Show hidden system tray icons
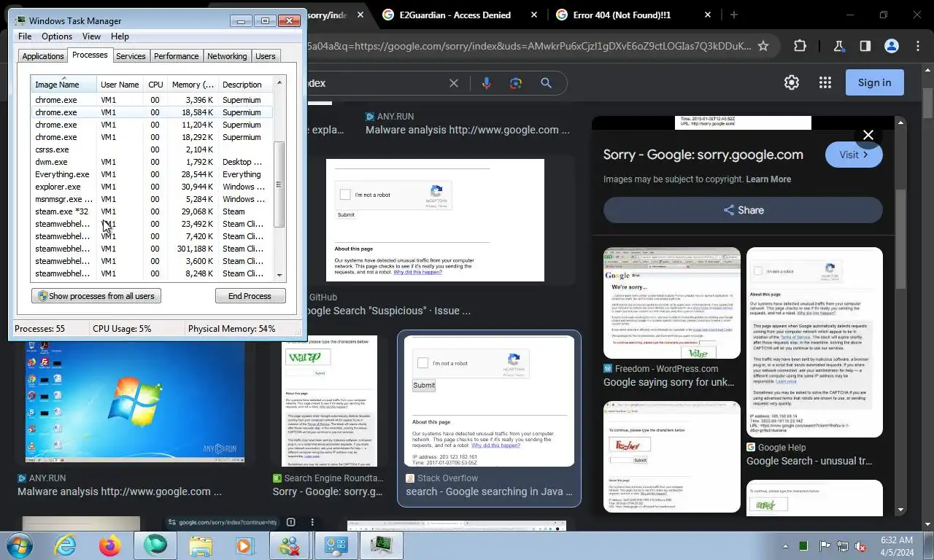 [x=786, y=545]
